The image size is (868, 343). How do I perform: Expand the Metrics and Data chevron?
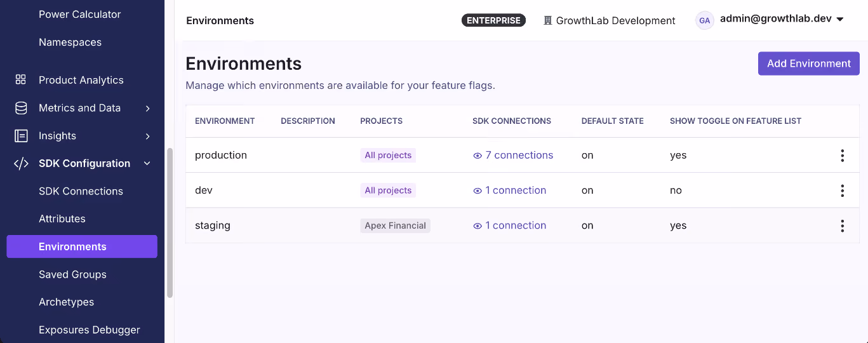pos(147,108)
